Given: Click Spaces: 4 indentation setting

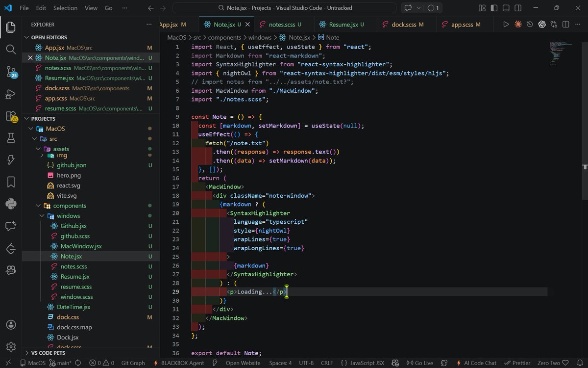Looking at the screenshot, I should (280, 363).
